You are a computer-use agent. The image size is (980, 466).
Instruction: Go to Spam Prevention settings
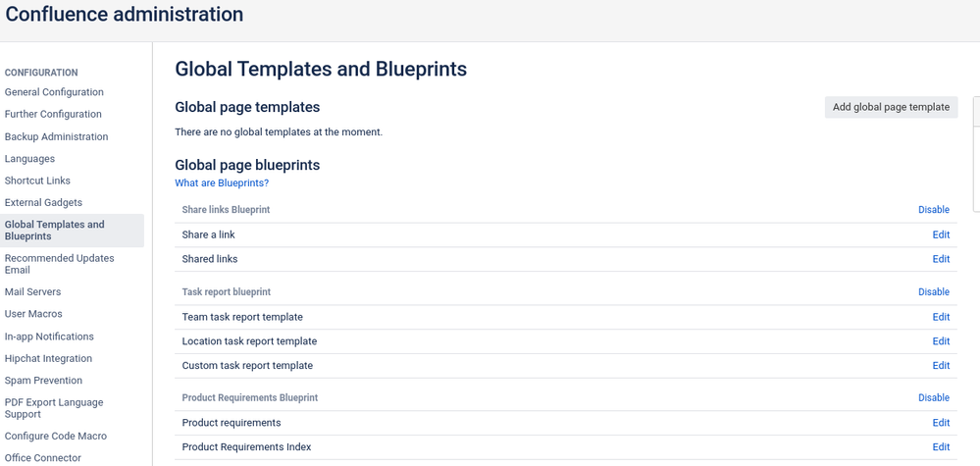43,380
